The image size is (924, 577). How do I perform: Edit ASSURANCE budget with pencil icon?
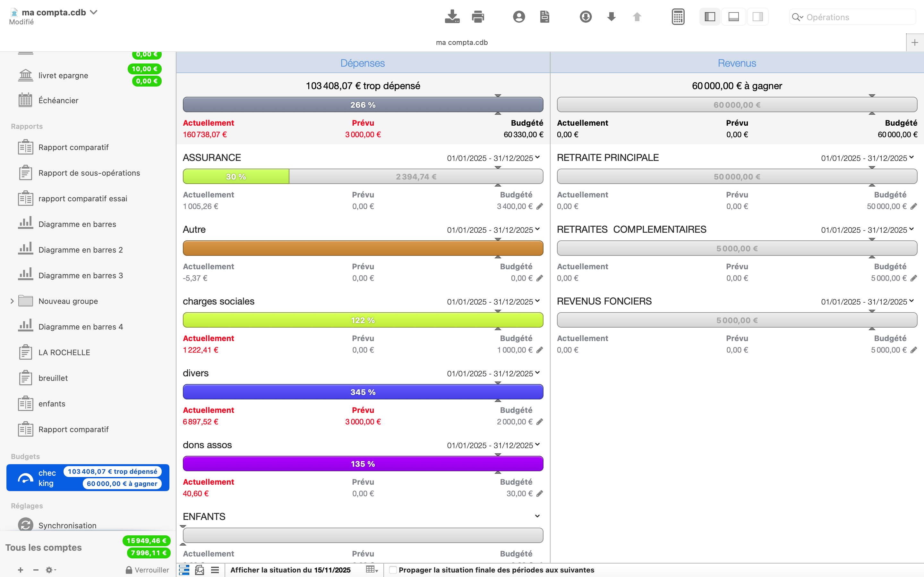(540, 206)
